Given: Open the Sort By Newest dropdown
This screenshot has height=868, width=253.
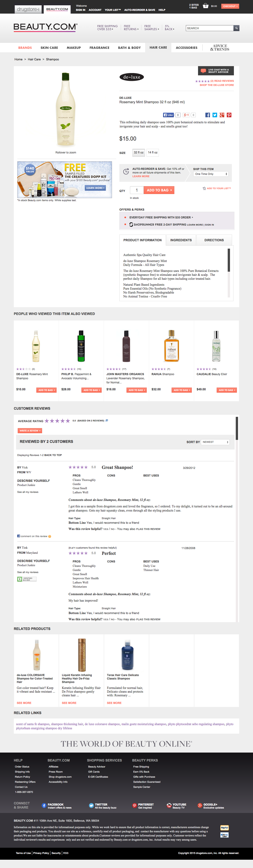Looking at the screenshot, I should (215, 442).
